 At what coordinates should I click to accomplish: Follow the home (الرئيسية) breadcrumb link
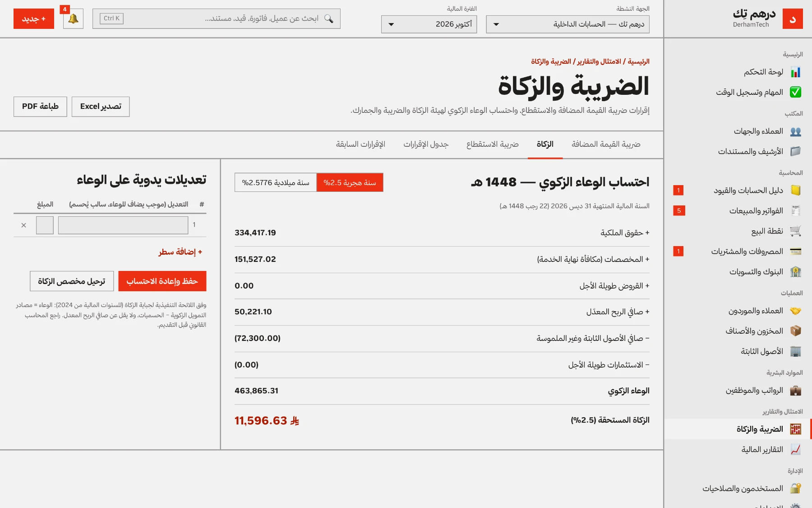[639, 61]
